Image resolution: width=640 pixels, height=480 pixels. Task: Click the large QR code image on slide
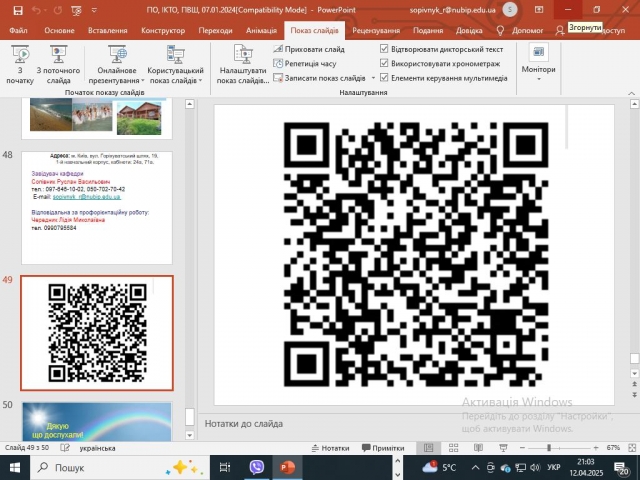pyautogui.click(x=416, y=254)
